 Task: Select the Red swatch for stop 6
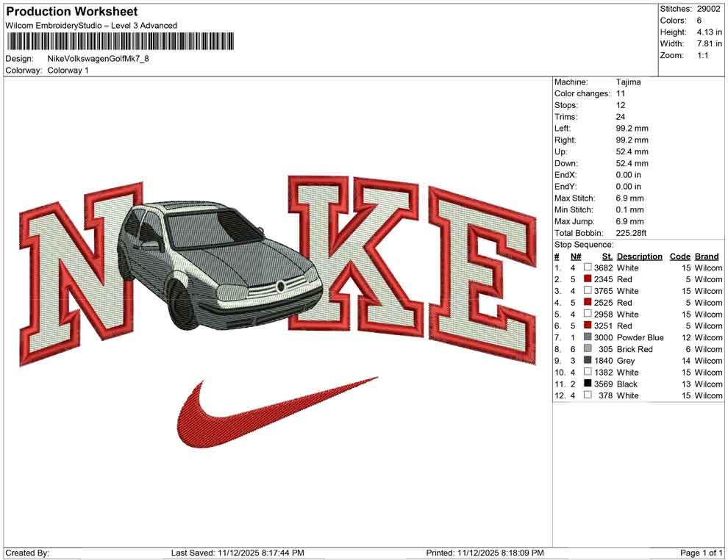[x=586, y=326]
